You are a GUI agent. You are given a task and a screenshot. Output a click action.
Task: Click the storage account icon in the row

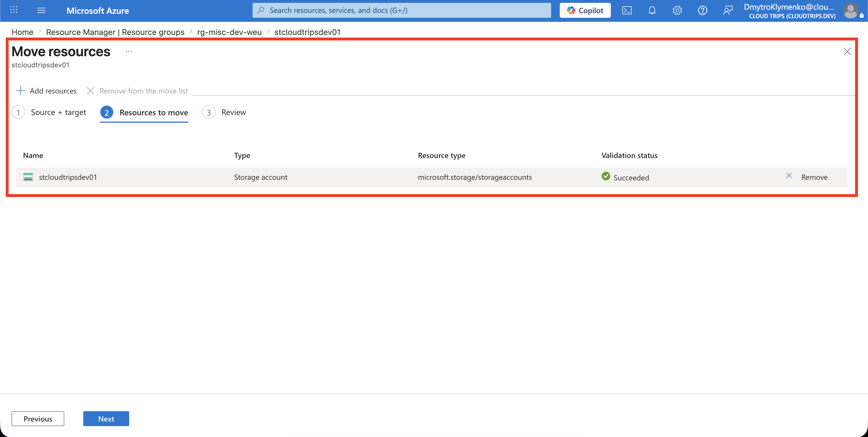(28, 177)
